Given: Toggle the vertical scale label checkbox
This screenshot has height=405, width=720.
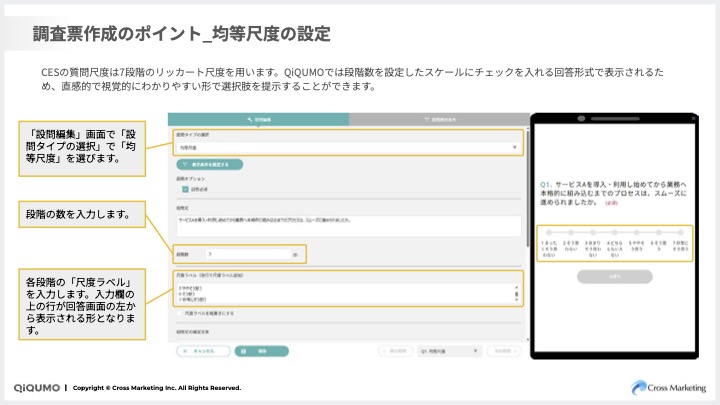Looking at the screenshot, I should tap(179, 312).
